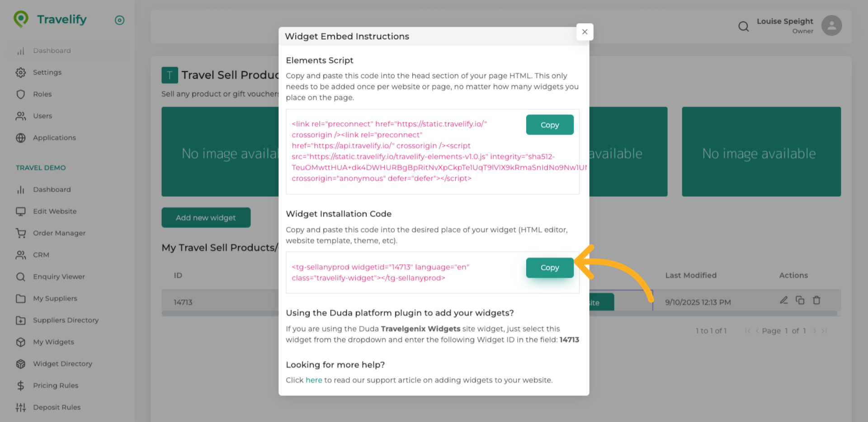Open the Louise Speight profile avatar
Viewport: 868px width, 422px height.
pos(832,25)
